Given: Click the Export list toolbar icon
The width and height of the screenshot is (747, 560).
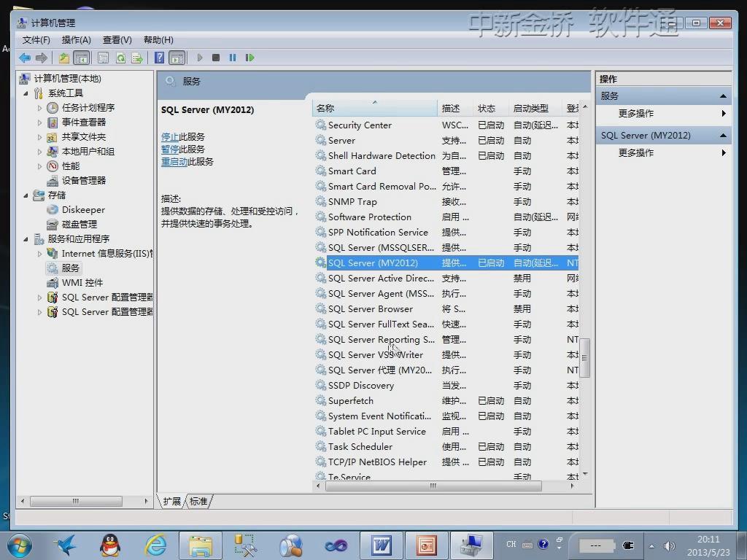Looking at the screenshot, I should click(x=137, y=58).
